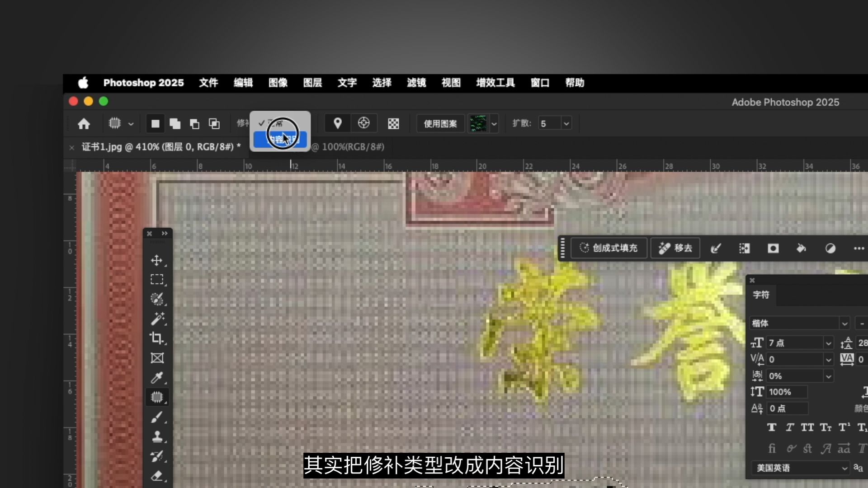
Task: Select the Rectangular Marquee tool
Action: 157,280
